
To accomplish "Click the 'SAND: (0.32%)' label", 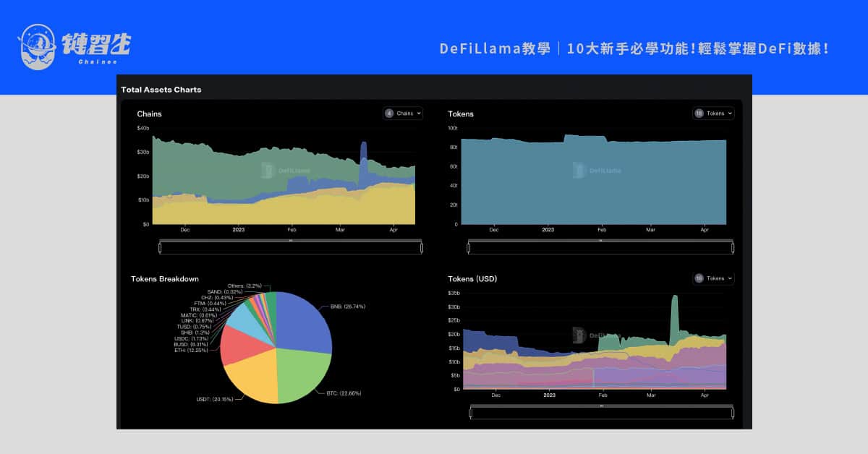I will tap(226, 292).
